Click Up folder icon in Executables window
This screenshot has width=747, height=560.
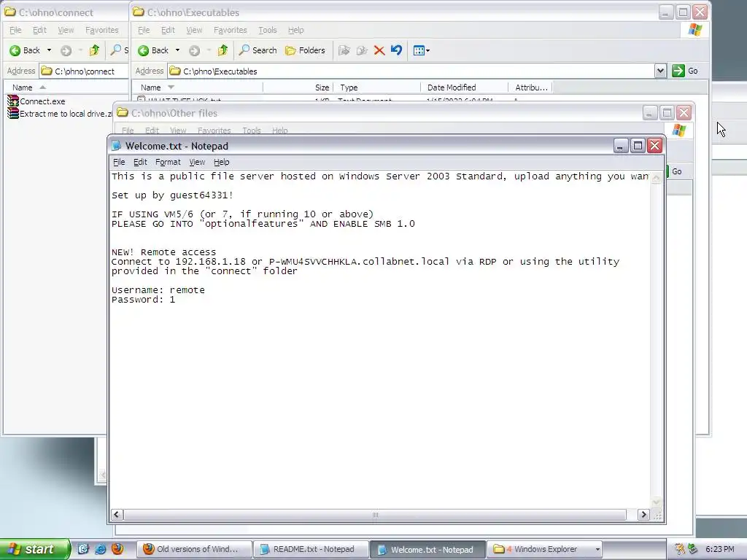click(222, 50)
